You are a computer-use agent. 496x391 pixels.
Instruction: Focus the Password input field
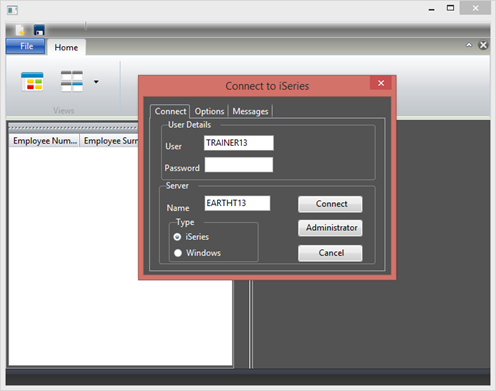[239, 165]
